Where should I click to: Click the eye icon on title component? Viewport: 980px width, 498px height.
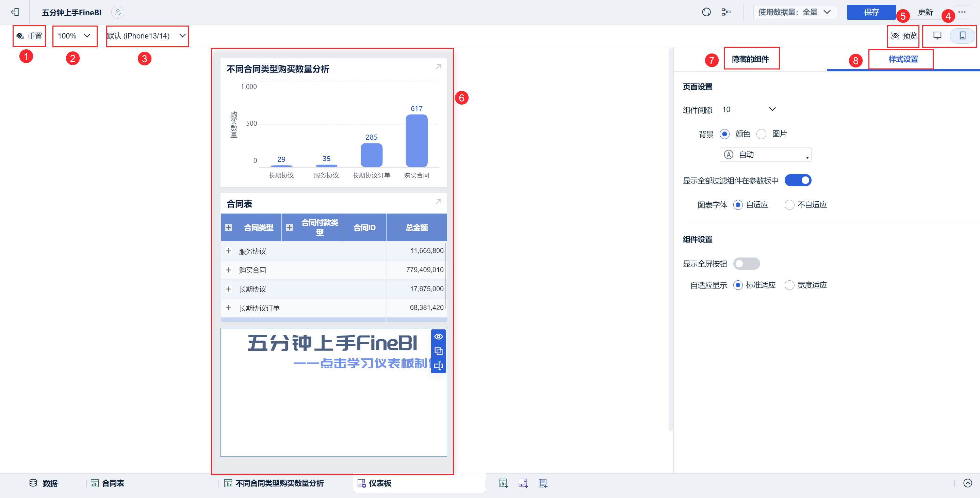[438, 337]
